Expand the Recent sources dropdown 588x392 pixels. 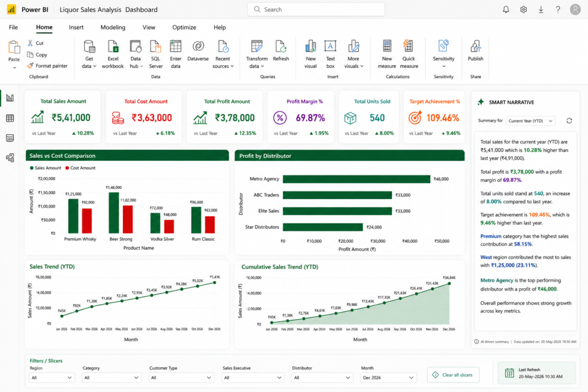[x=232, y=67]
